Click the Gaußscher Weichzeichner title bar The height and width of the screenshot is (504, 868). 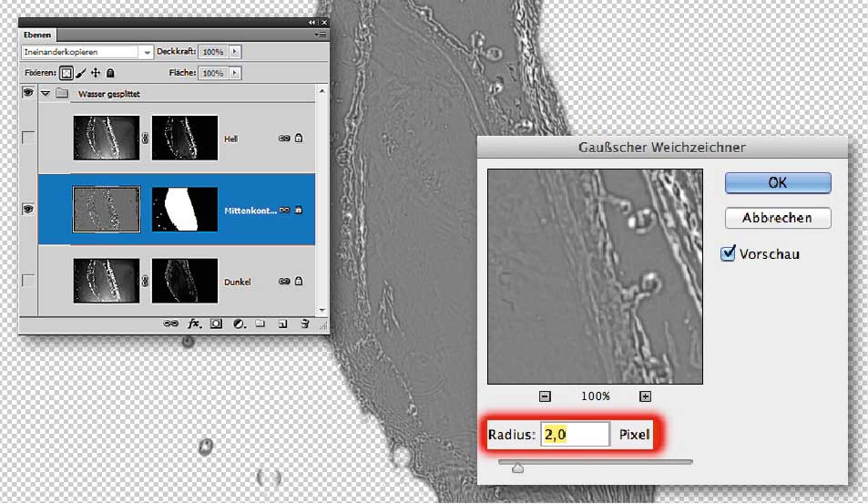[662, 148]
